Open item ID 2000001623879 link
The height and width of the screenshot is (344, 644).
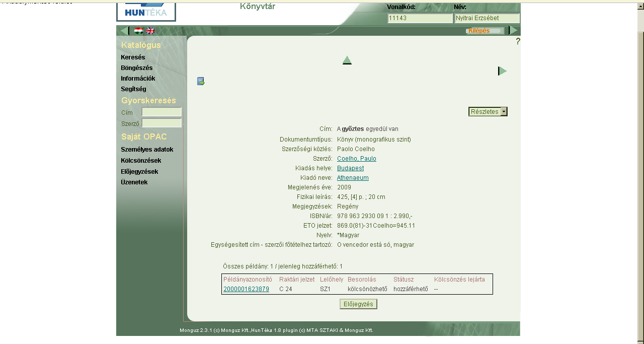246,289
